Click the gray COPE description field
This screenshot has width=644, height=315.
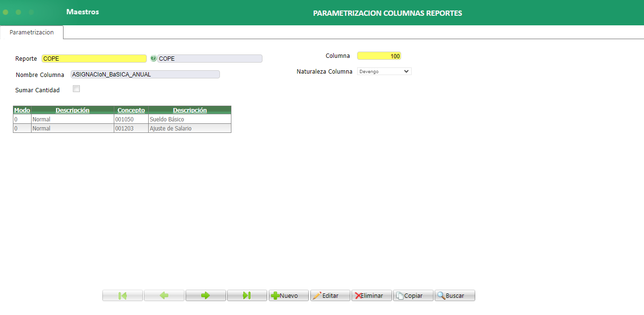[210, 58]
